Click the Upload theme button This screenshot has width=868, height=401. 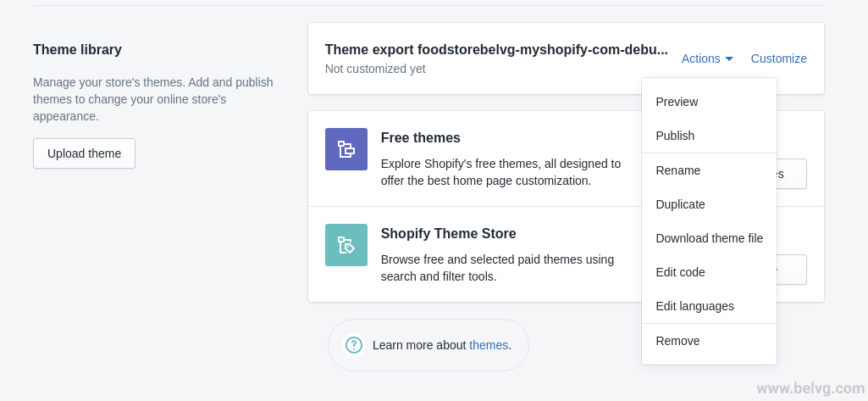pyautogui.click(x=84, y=153)
